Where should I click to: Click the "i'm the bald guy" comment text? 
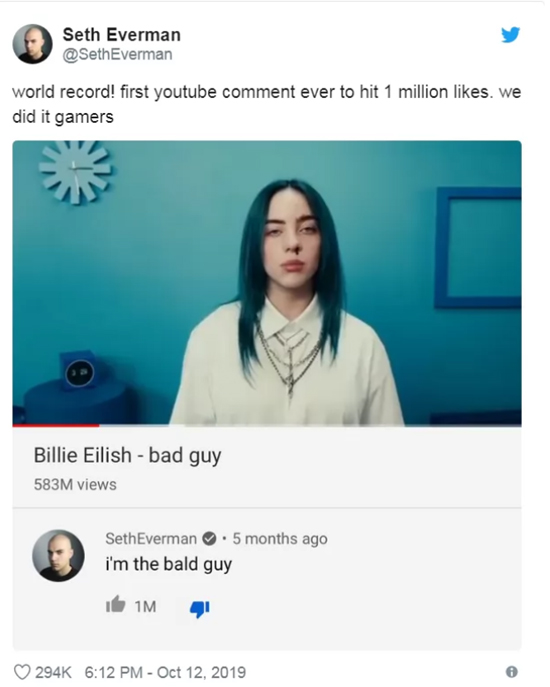168,564
